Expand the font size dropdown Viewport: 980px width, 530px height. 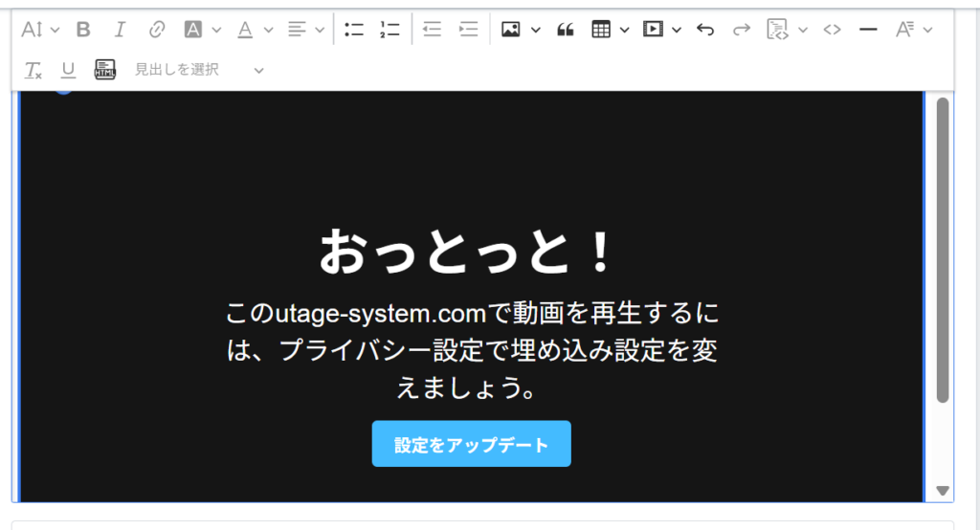pos(40,30)
